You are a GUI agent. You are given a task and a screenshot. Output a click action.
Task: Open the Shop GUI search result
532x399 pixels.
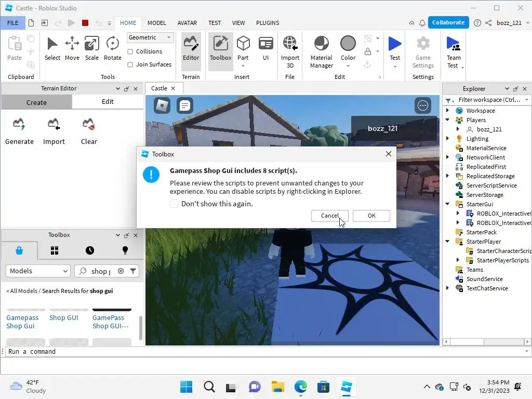coord(64,317)
